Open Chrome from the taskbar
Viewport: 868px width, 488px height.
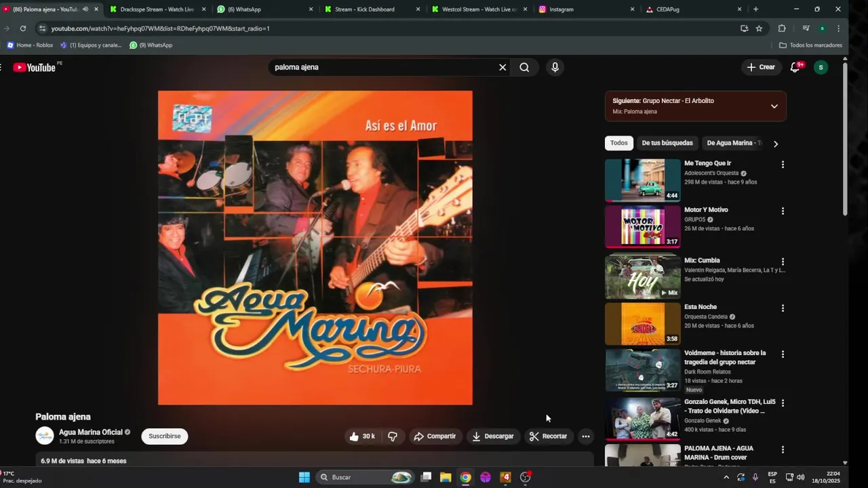(x=465, y=477)
